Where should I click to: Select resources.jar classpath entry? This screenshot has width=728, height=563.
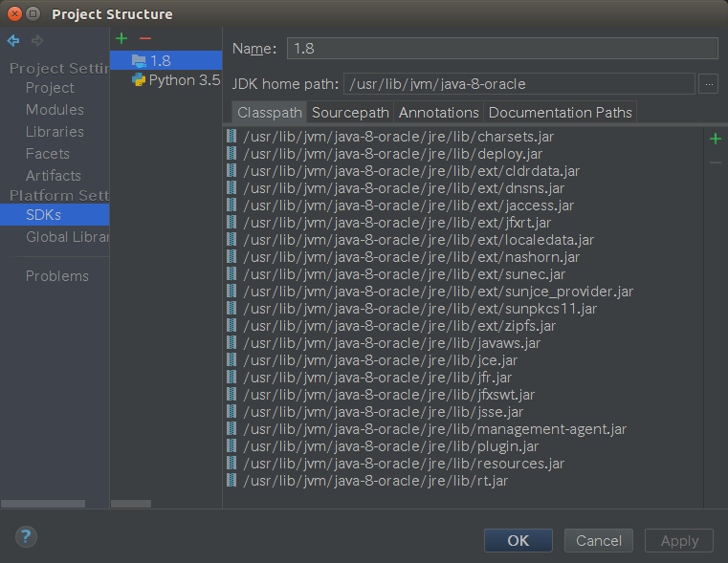[404, 463]
